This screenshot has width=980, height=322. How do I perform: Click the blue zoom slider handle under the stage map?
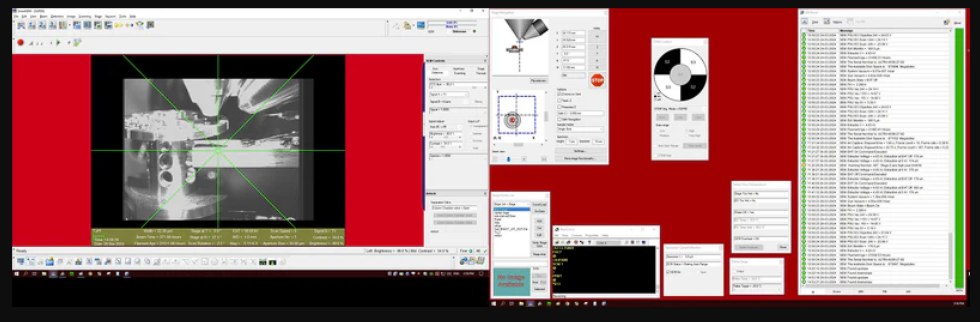pyautogui.click(x=508, y=159)
